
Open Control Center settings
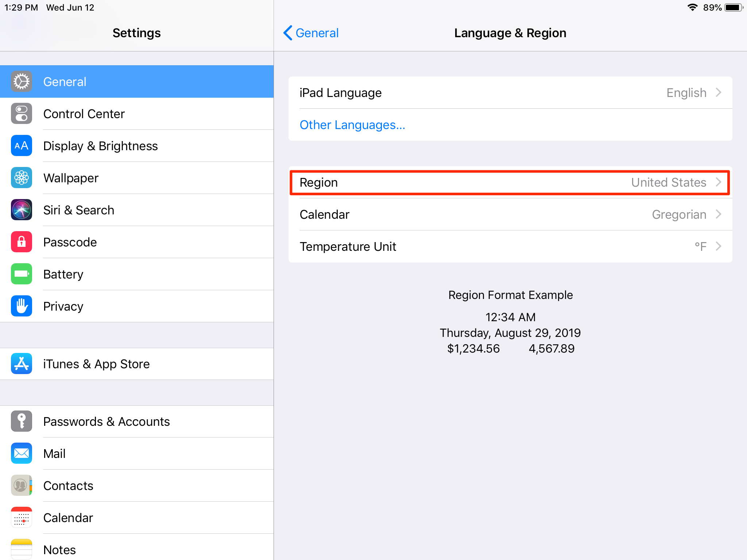(x=137, y=114)
